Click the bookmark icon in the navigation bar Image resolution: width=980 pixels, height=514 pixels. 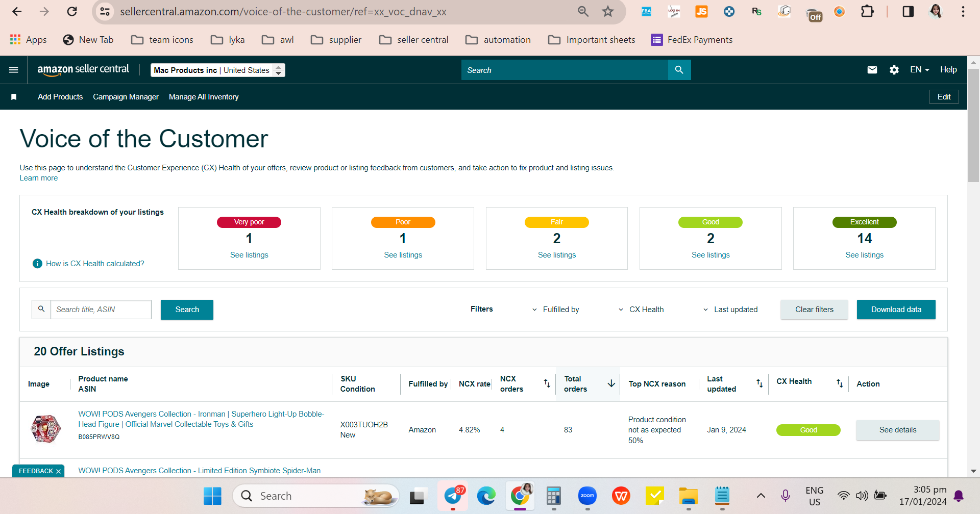click(x=14, y=97)
